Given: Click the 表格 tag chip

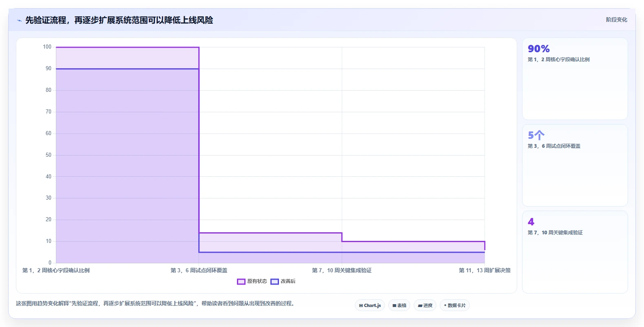Looking at the screenshot, I should [399, 305].
